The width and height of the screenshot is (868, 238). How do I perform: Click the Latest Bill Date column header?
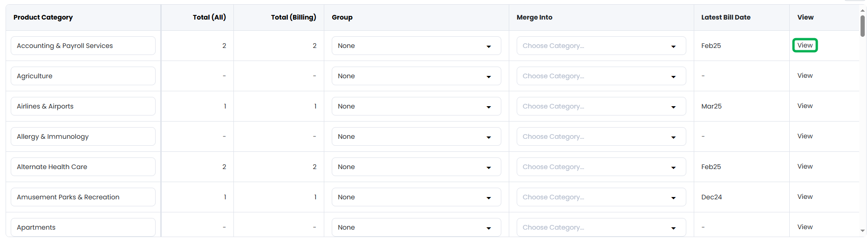pos(725,17)
